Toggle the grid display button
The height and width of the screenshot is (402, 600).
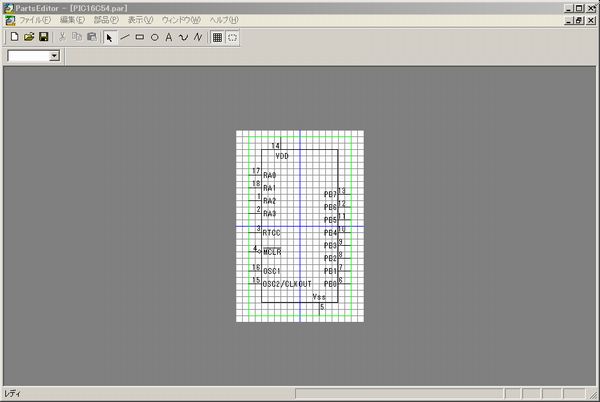[x=217, y=37]
